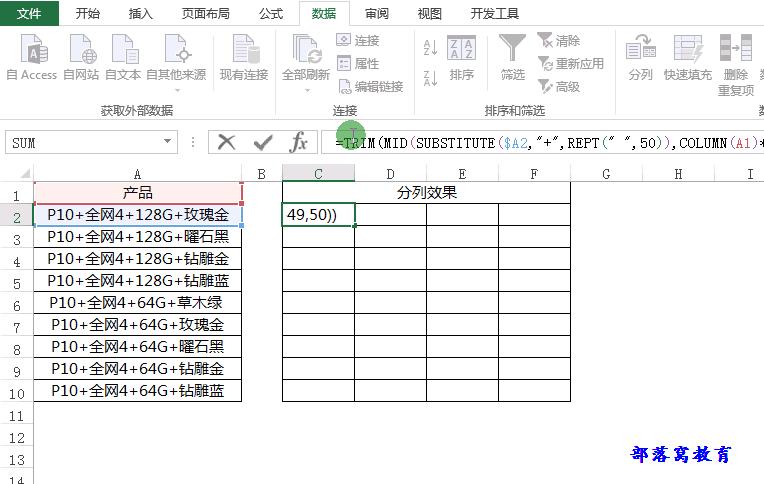Open connection 属性
764x484 pixels.
point(358,63)
